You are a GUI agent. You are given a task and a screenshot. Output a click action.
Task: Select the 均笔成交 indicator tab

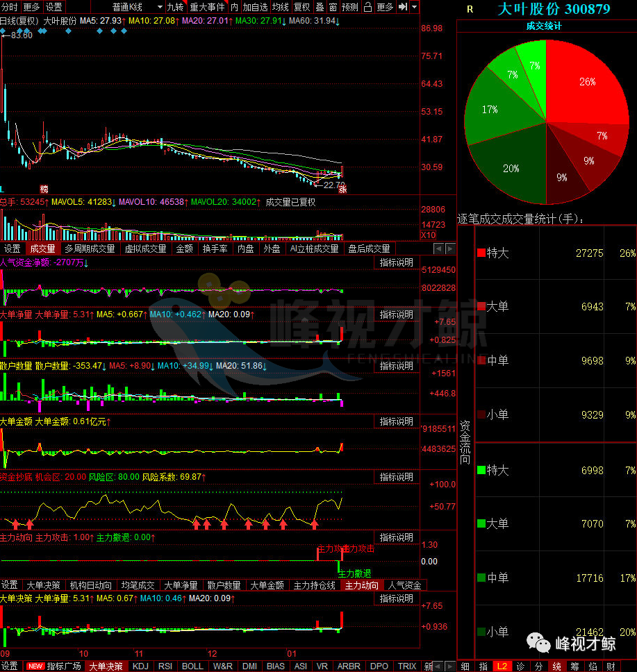click(138, 585)
